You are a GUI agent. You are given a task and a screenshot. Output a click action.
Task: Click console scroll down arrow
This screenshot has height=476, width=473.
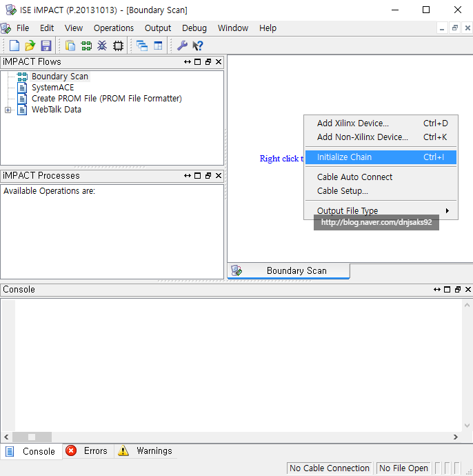coord(467,426)
